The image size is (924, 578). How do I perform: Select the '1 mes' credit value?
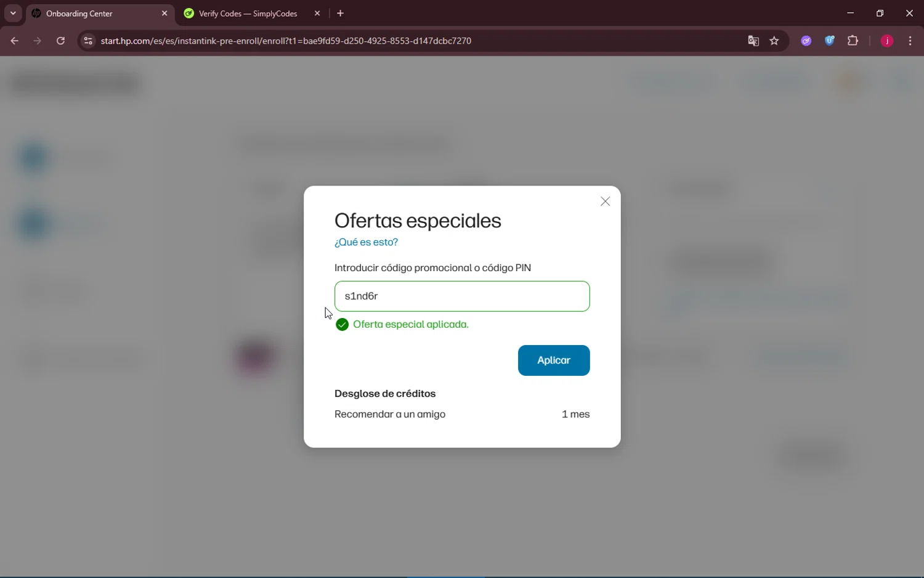click(575, 414)
